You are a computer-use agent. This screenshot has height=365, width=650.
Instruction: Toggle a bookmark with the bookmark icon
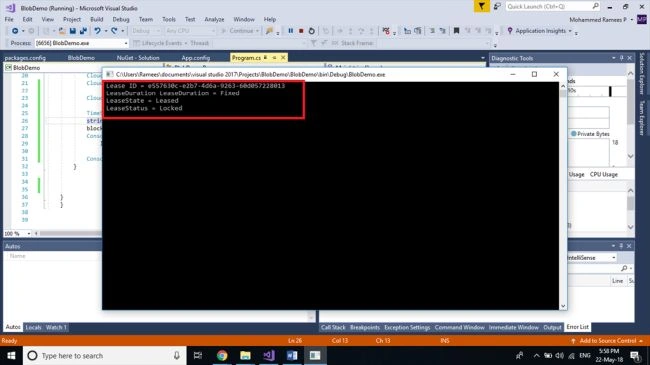[456, 31]
